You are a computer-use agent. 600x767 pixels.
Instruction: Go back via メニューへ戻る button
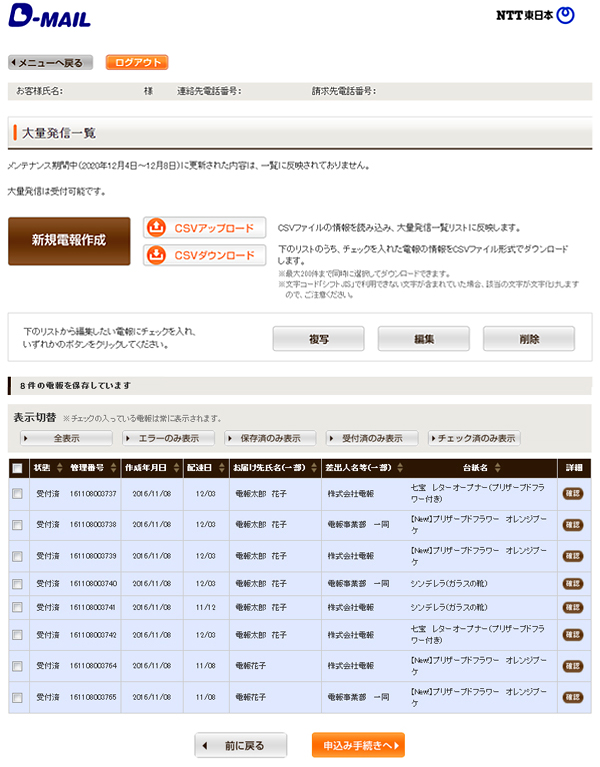point(50,63)
